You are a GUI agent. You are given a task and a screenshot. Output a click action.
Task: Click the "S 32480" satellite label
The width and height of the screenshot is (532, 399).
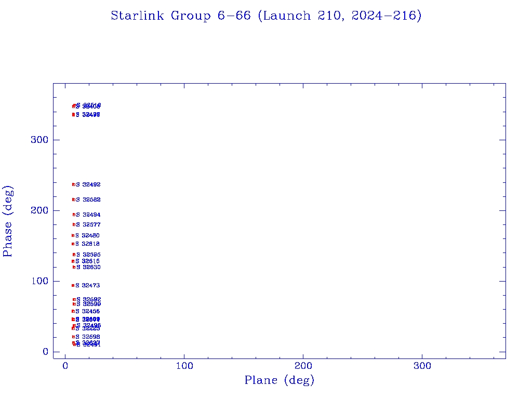pos(87,235)
